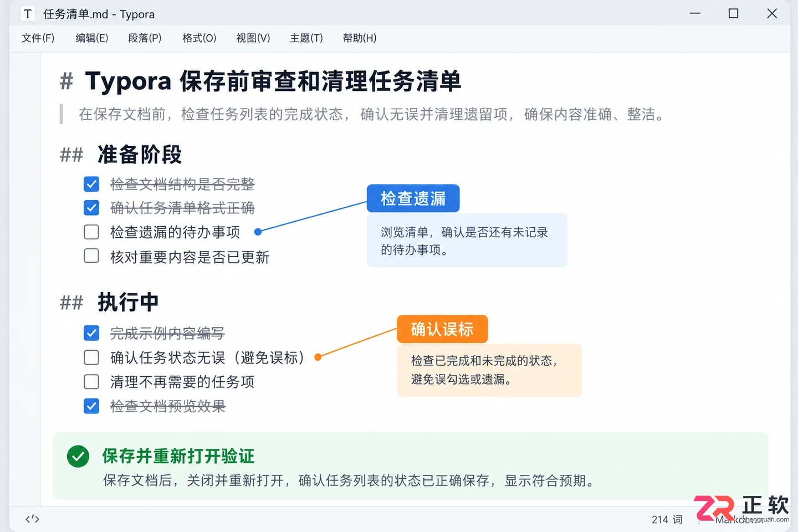Click the 任务清单.md - Typora window title
This screenshot has height=532, width=798.
[x=99, y=14]
